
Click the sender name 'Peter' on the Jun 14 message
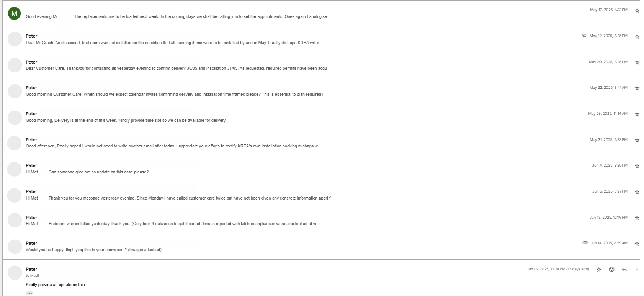(31, 243)
